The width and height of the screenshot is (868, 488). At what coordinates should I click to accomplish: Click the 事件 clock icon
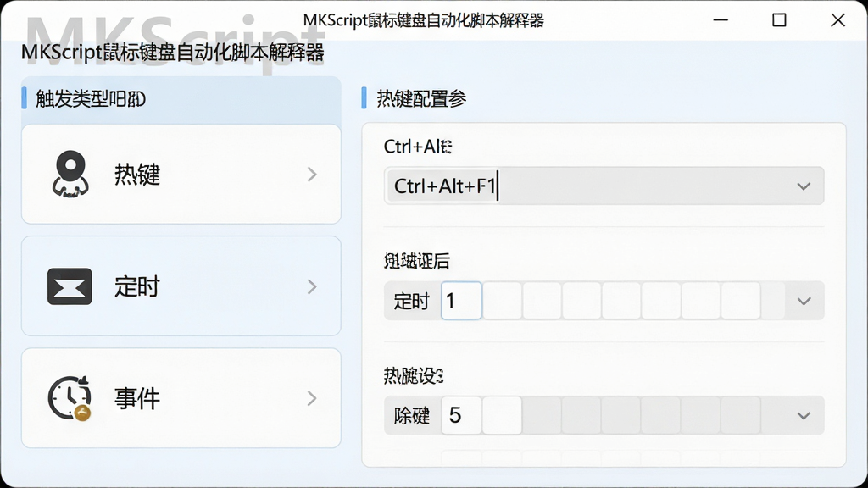[x=70, y=398]
